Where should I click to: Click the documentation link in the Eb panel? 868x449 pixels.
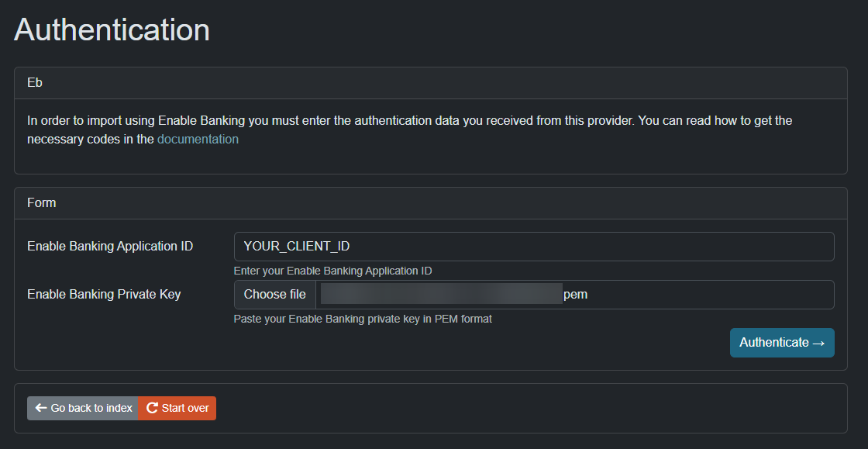click(x=198, y=139)
